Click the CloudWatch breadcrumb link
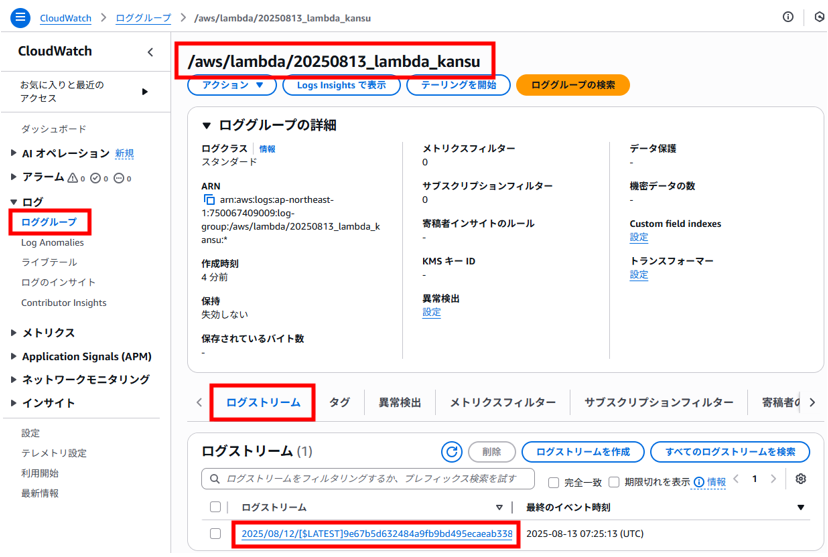Viewport: 828px width, 557px height. point(65,18)
